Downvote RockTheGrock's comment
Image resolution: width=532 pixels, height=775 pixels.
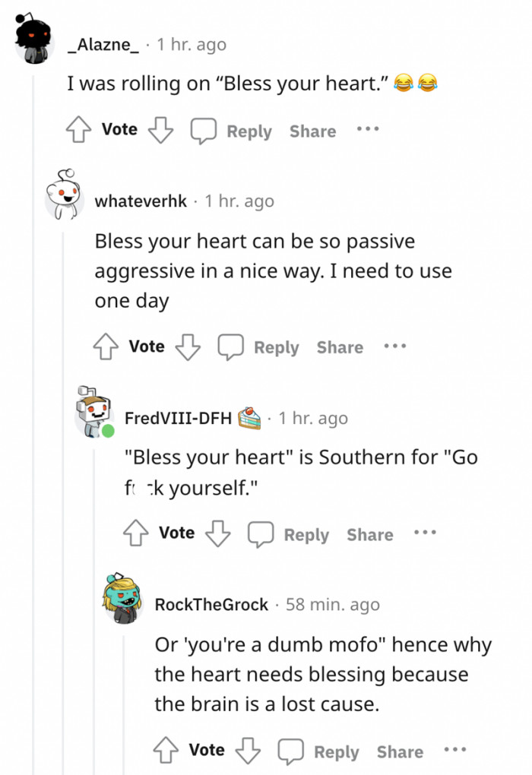click(x=249, y=750)
